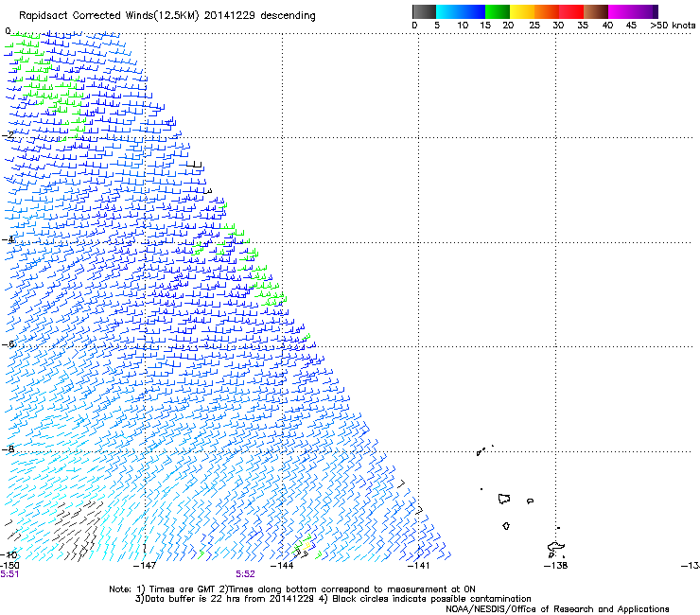
Task: Click the word "descending" in the title
Action: pyautogui.click(x=288, y=16)
